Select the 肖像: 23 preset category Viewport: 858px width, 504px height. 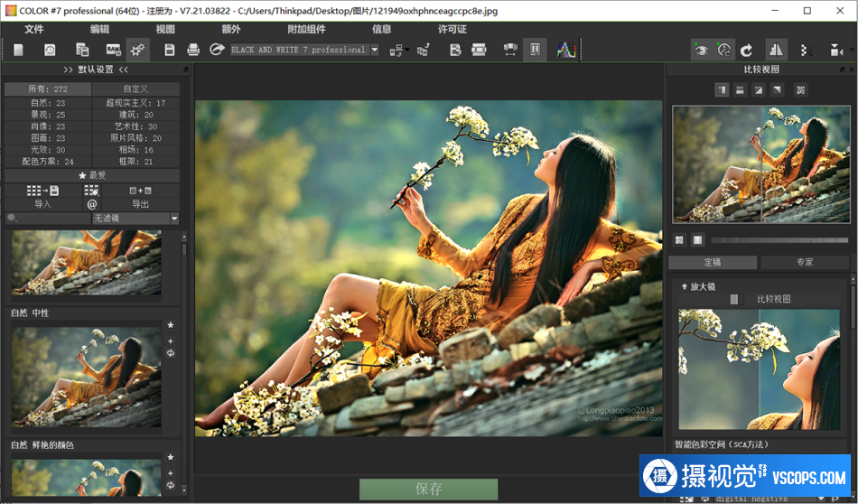[x=48, y=126]
